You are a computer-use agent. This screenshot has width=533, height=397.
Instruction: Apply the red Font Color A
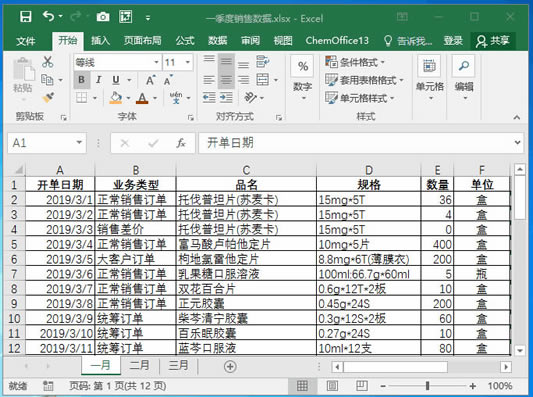[x=142, y=98]
